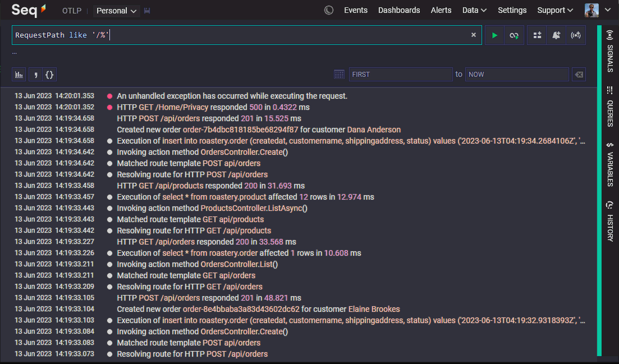619x364 pixels.
Task: Click the 48.821 ms response time
Action: 276,298
